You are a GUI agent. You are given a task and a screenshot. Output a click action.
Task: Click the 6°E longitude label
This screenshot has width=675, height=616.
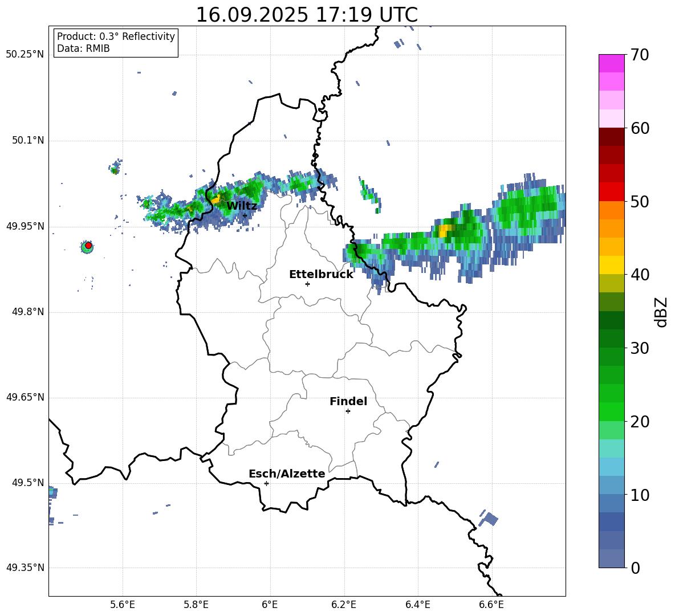pos(270,605)
